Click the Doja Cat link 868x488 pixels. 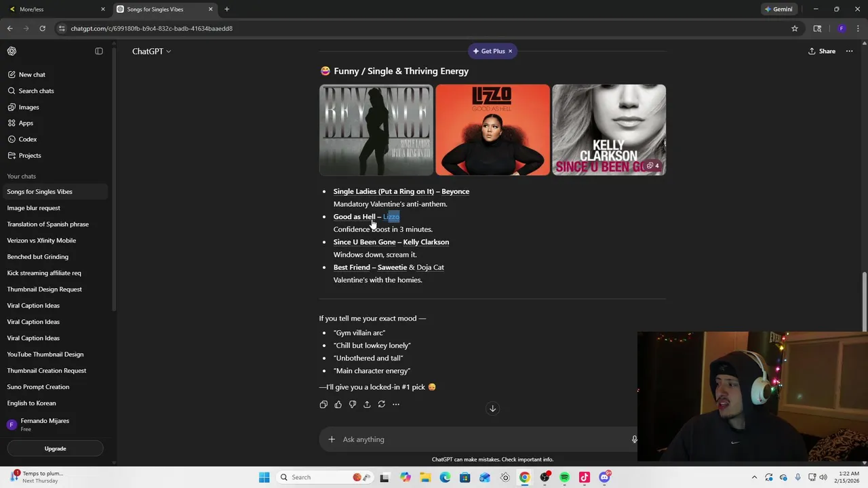431,267
